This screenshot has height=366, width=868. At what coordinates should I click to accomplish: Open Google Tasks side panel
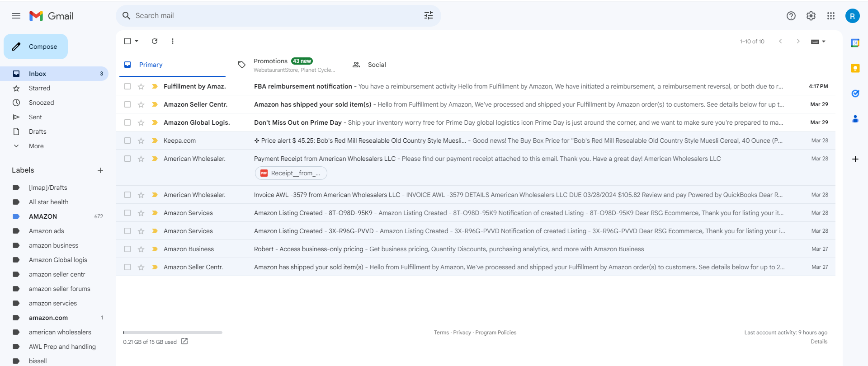click(855, 94)
